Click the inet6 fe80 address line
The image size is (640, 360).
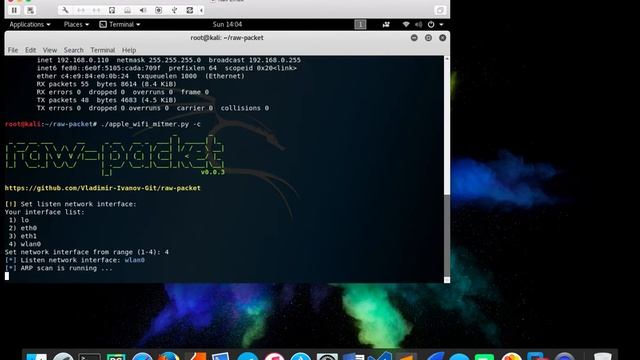pyautogui.click(x=167, y=68)
